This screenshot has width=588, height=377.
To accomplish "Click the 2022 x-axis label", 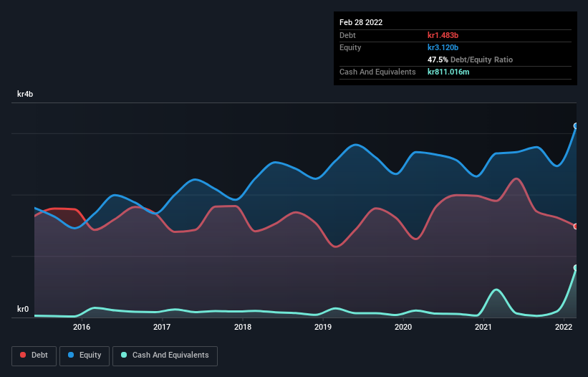I will tap(564, 328).
